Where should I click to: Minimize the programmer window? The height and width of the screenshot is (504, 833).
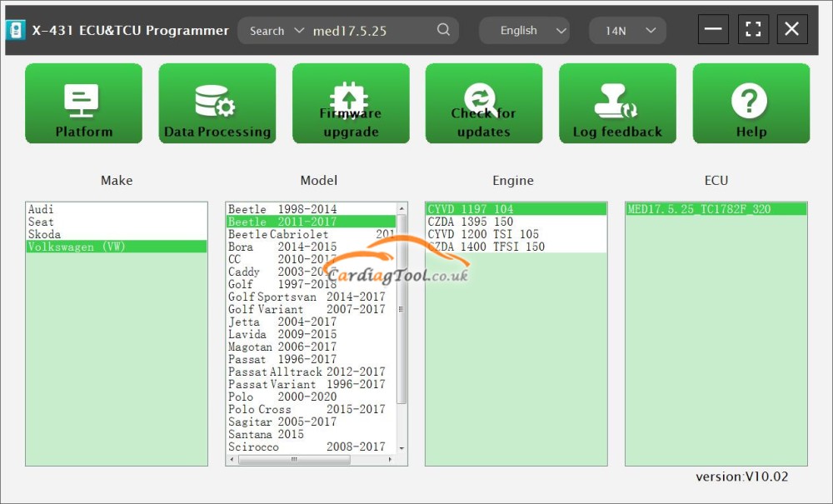(713, 28)
